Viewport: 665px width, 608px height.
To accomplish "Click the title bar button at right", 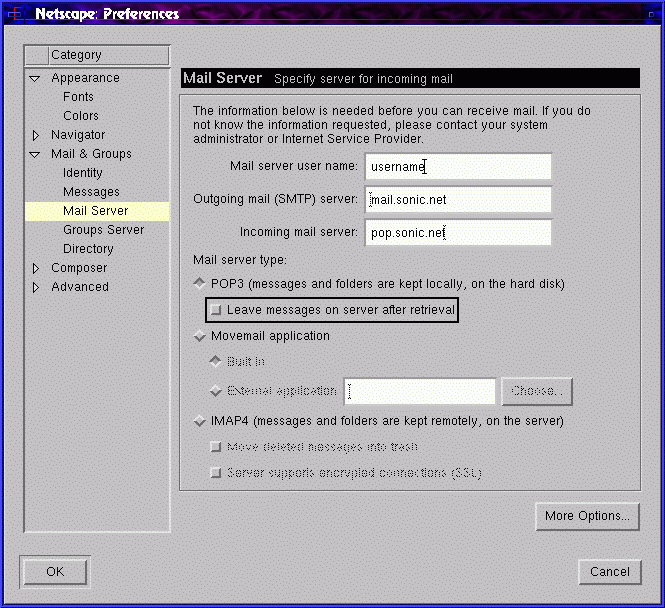I will pos(651,14).
